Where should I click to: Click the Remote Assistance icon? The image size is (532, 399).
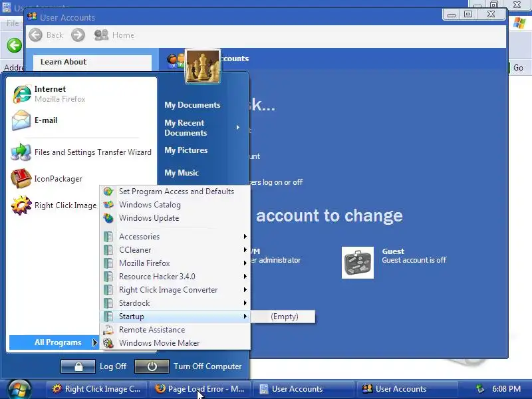108,330
